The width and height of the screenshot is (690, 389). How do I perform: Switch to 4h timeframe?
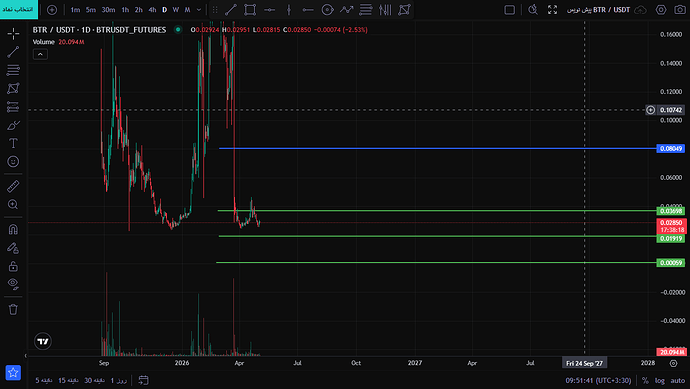(x=152, y=10)
